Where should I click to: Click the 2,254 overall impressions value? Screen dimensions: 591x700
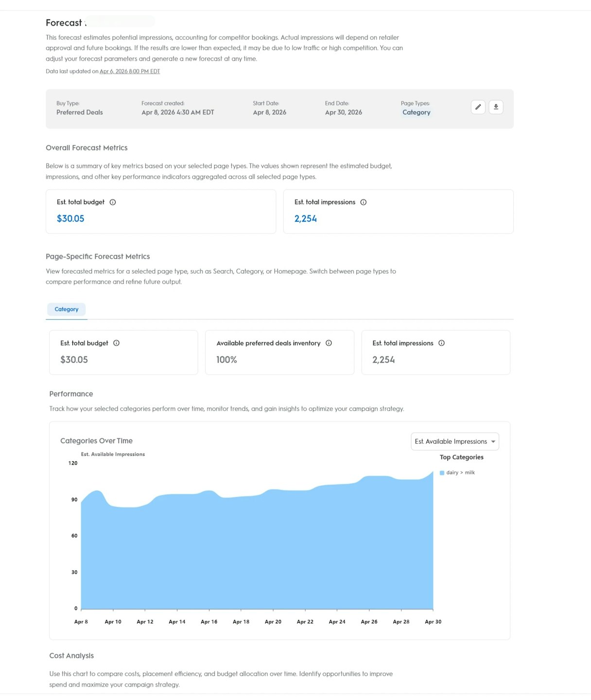pyautogui.click(x=306, y=219)
